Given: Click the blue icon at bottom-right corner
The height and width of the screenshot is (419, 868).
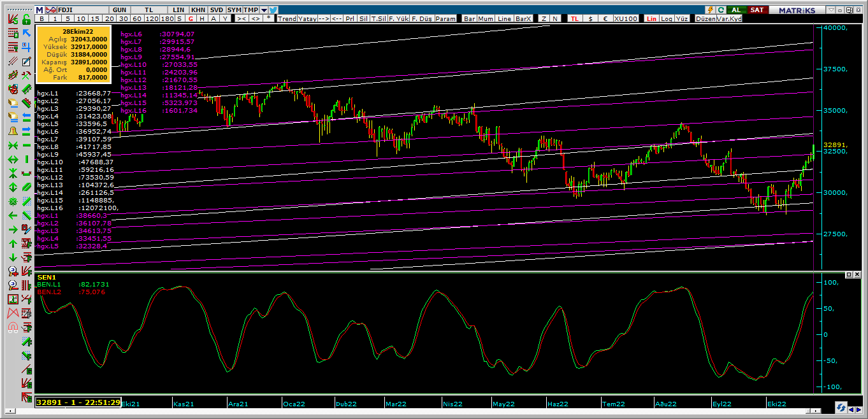Looking at the screenshot, I should 841,408.
